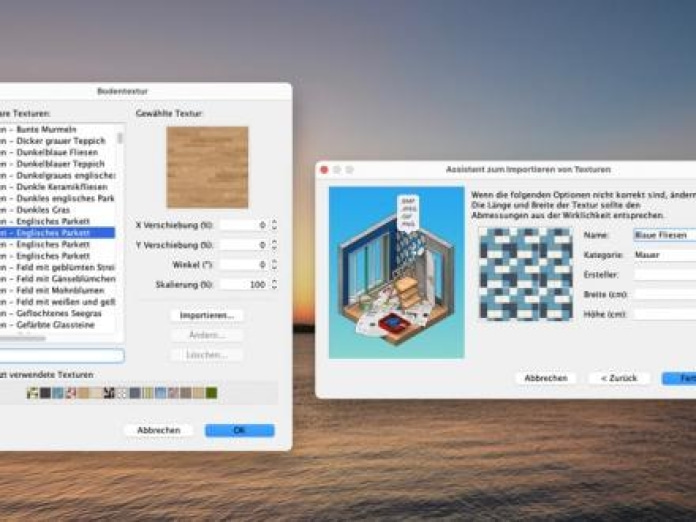Click the Importieren... button

pyautogui.click(x=207, y=315)
